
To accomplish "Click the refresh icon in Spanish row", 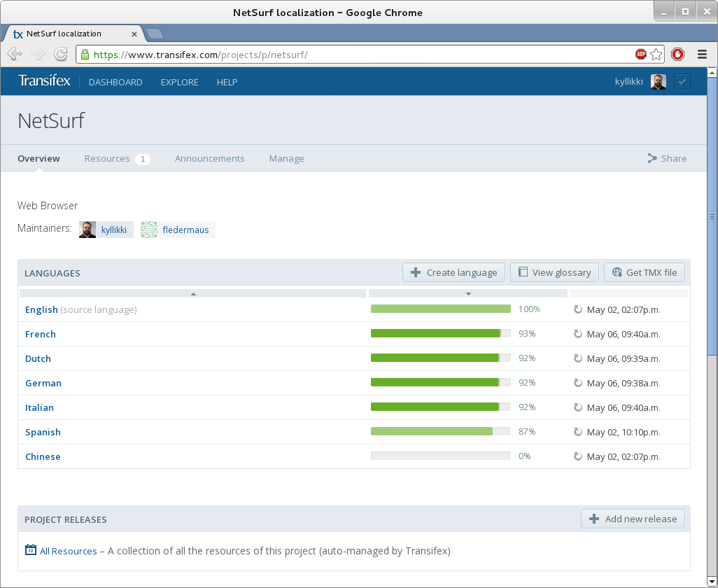I will [578, 432].
